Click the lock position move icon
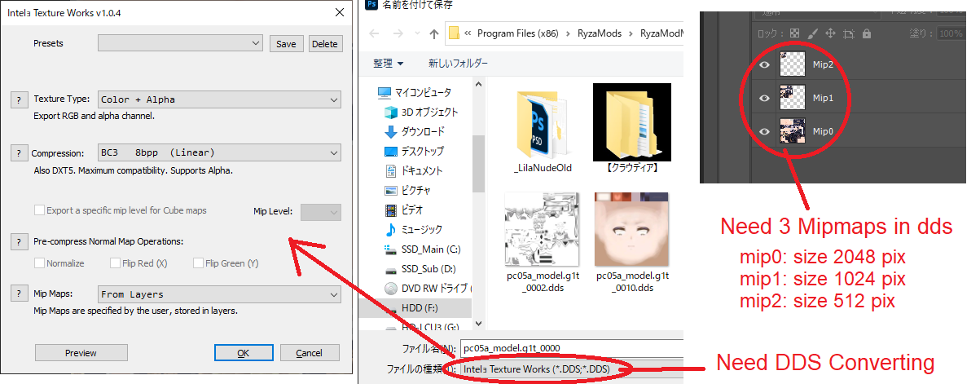 (830, 33)
